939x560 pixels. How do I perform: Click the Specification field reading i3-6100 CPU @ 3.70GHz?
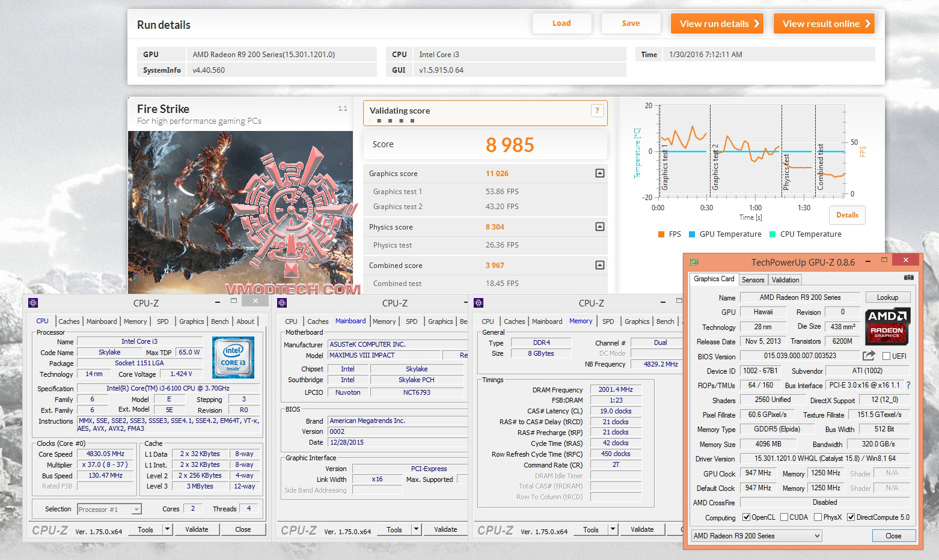pyautogui.click(x=168, y=388)
